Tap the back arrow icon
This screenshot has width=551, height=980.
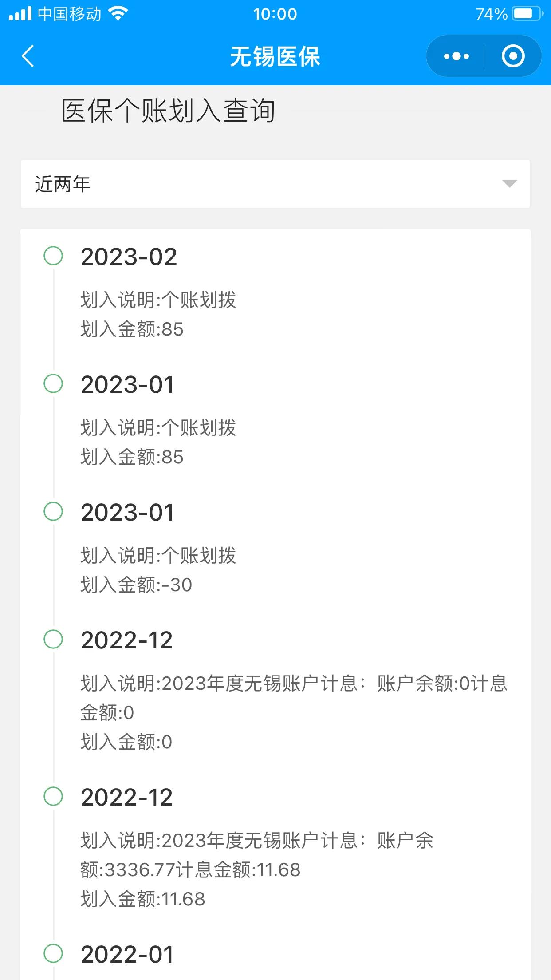(x=28, y=56)
